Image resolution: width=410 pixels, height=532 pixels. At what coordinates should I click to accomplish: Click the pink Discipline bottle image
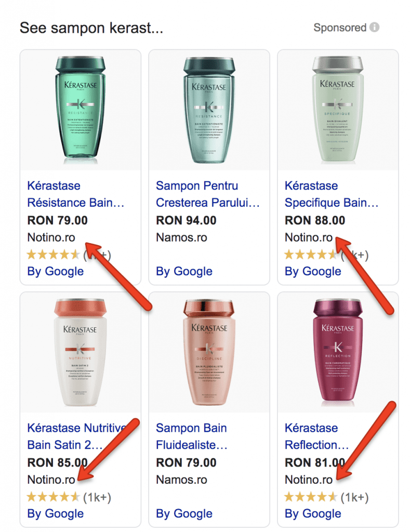tap(209, 352)
